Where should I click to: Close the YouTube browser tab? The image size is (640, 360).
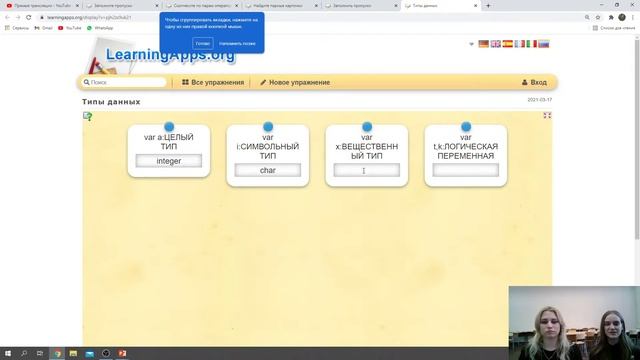tap(77, 6)
